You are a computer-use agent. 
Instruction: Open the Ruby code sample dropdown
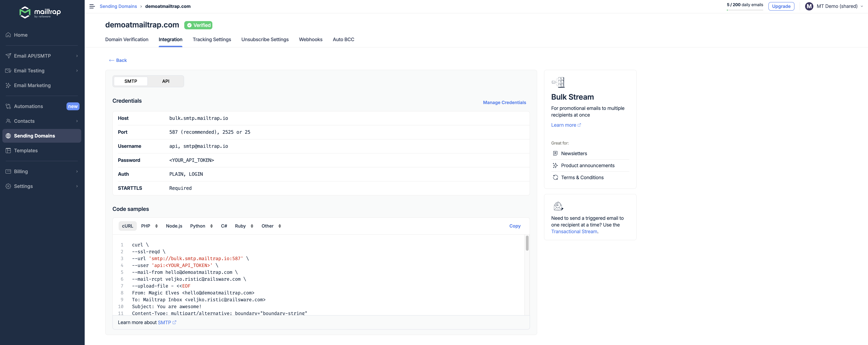(244, 226)
